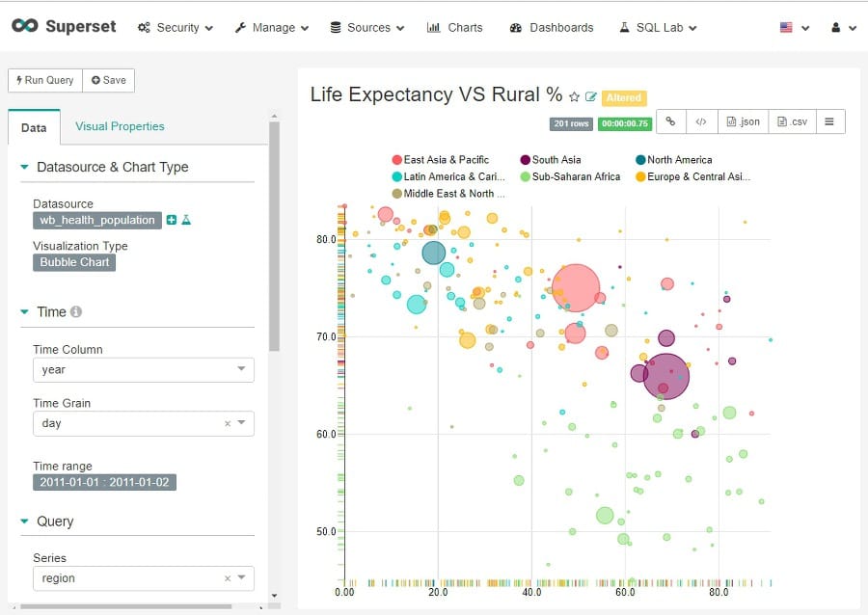Switch to the Visual Properties tab
The width and height of the screenshot is (868, 615).
pyautogui.click(x=120, y=126)
